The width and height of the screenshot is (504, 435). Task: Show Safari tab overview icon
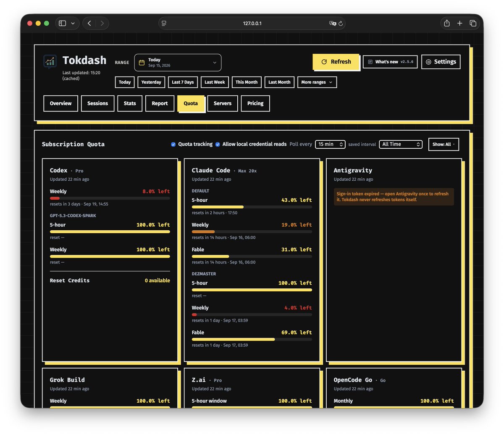[x=473, y=23]
